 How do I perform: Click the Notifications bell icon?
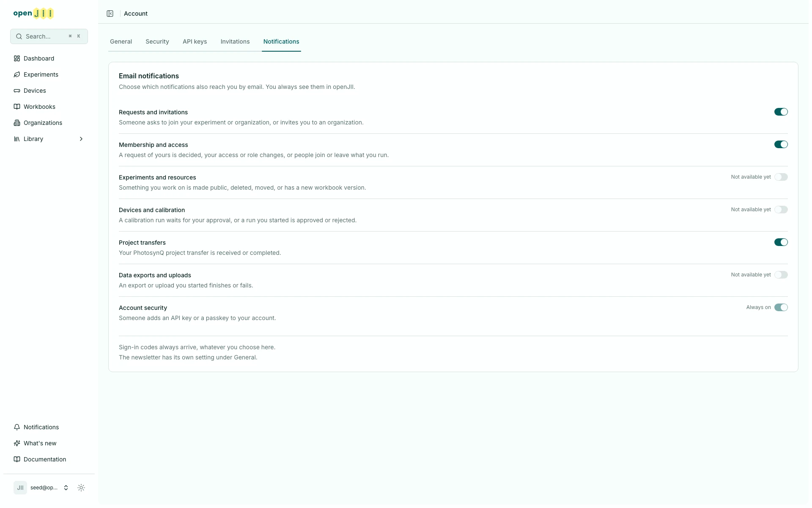[x=17, y=427]
